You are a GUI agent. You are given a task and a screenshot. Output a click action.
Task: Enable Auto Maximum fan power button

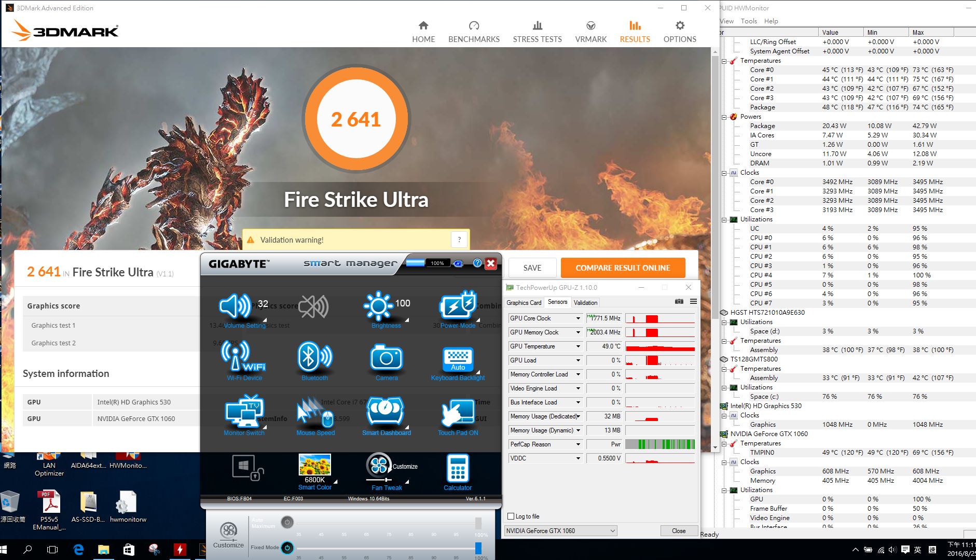(x=287, y=522)
